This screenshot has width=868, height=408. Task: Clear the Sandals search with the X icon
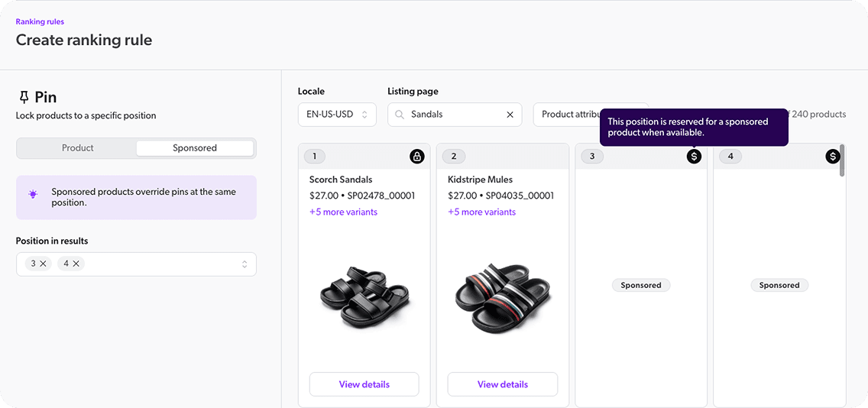click(510, 115)
